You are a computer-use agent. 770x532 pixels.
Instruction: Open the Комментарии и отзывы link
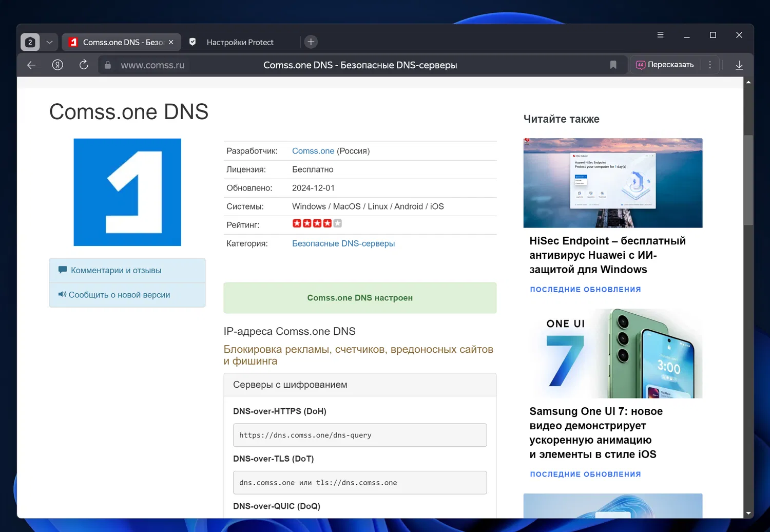coord(116,270)
